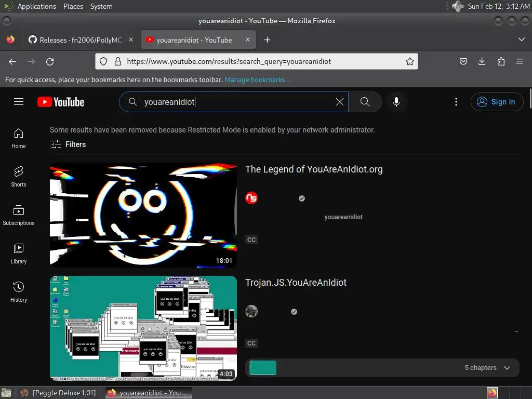Open the clock Sun Feb 12 calendar
The image size is (532, 399).
[x=498, y=6]
